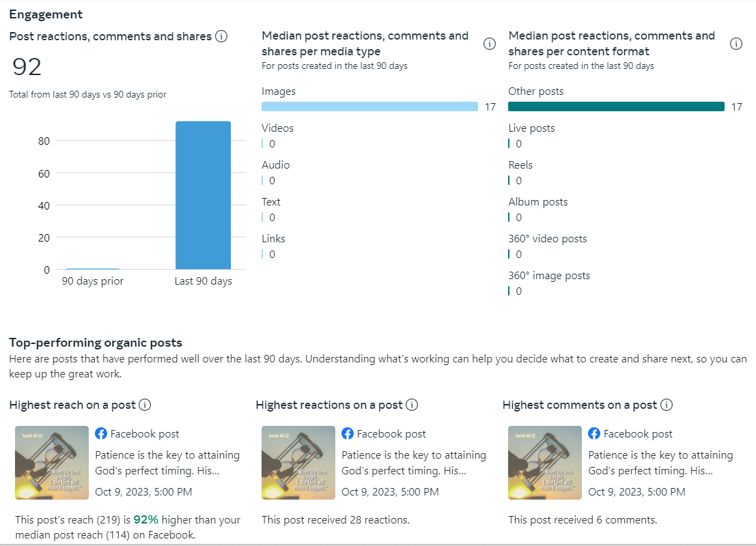Click the 92 total engagement number

27,67
